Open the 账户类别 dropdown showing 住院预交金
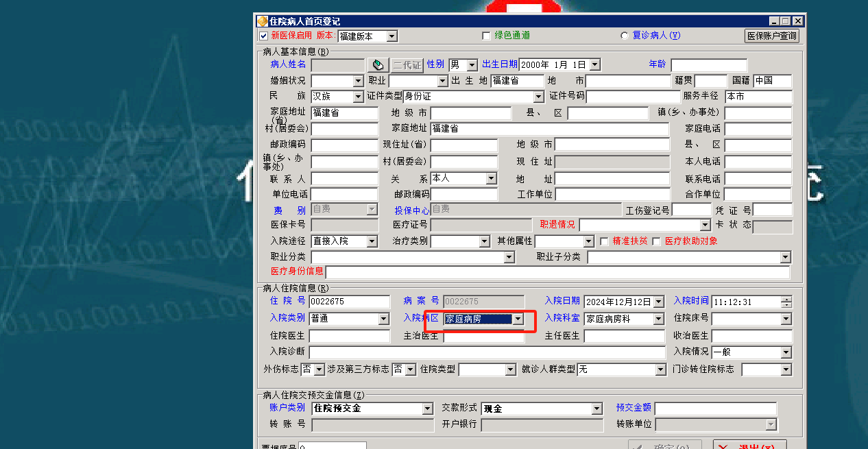This screenshot has height=449, width=868. (x=427, y=409)
